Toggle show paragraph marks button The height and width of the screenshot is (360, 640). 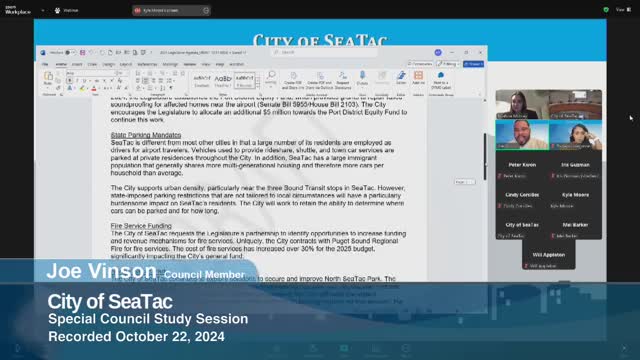click(171, 88)
